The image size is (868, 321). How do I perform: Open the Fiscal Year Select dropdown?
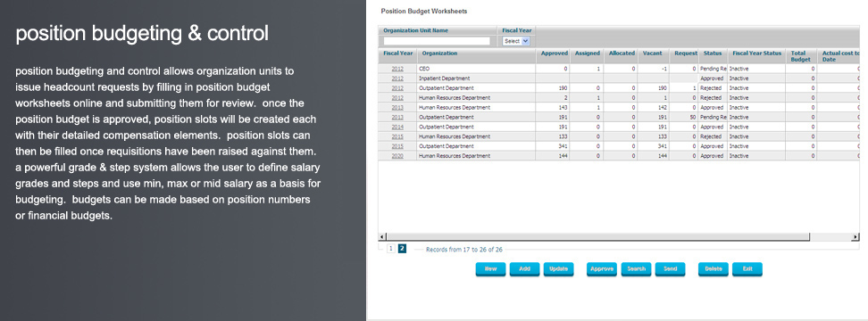point(516,41)
